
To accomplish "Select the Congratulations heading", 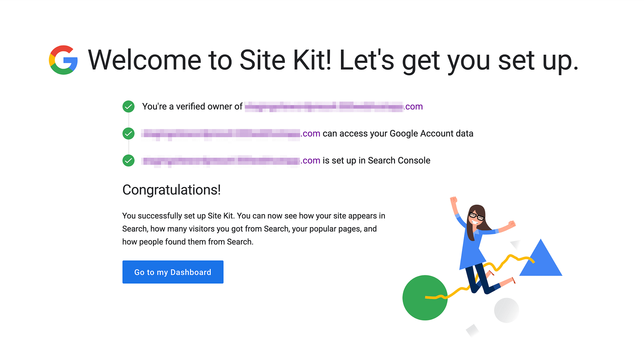I will click(172, 190).
